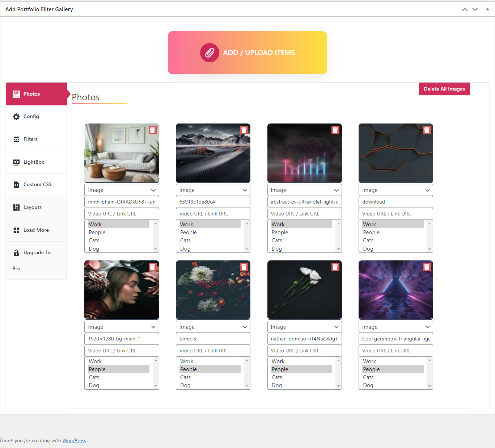
Task: Select Cats filter for 63919c1de80c4 item
Action: [x=210, y=240]
